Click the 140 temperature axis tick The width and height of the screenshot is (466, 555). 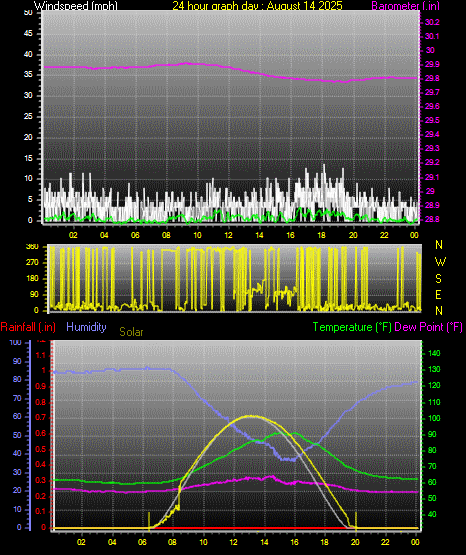(x=434, y=353)
